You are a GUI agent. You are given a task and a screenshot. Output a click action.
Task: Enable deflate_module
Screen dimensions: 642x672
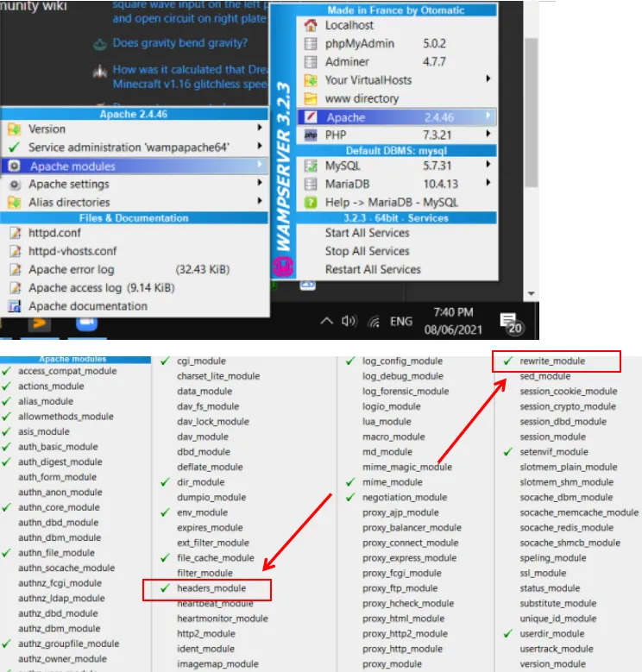coord(210,467)
